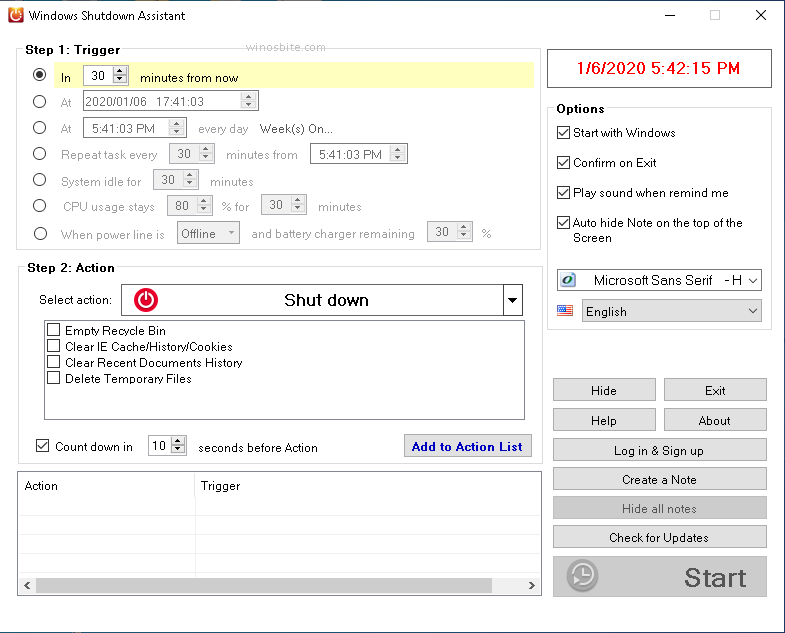Screen dimensions: 785x633
Task: Click 'Check for Updates' button
Action: [659, 537]
